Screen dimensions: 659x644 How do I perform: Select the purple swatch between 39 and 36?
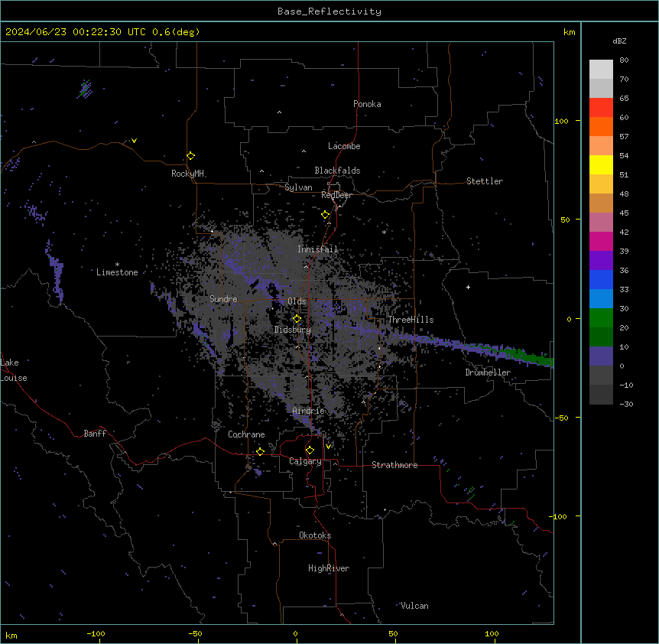pyautogui.click(x=601, y=261)
